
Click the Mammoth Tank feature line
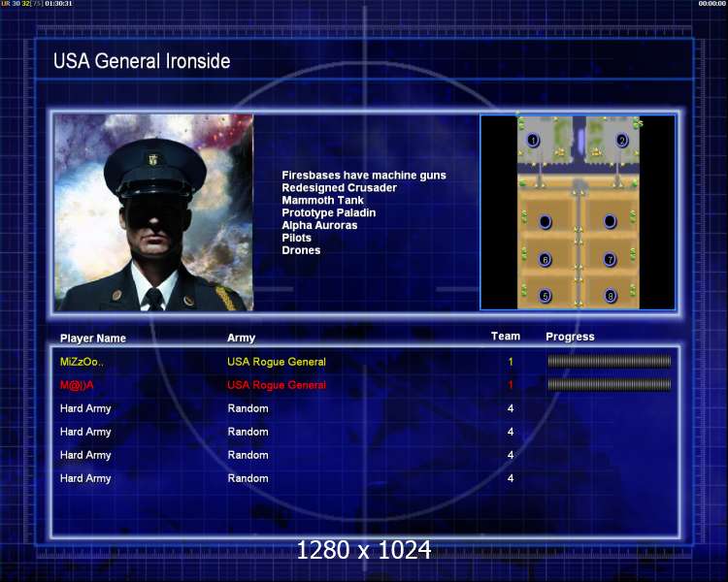(x=322, y=201)
